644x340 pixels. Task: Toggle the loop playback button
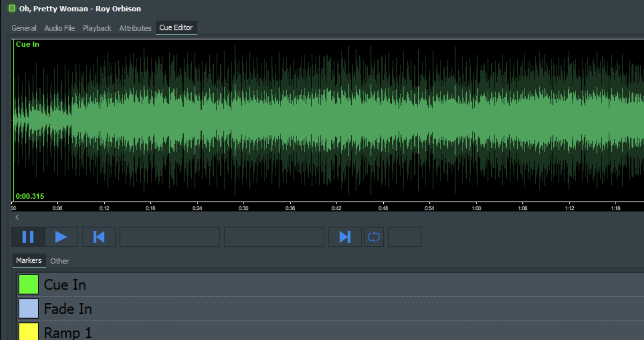[374, 237]
